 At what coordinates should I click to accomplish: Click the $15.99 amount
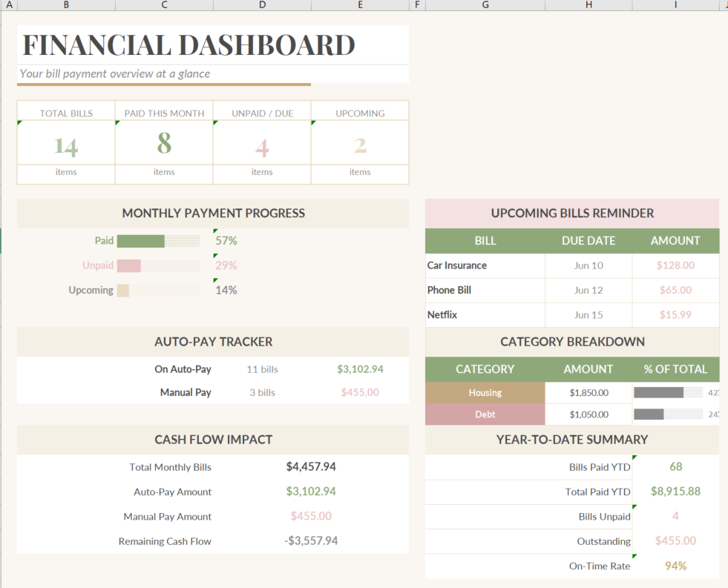tap(675, 315)
